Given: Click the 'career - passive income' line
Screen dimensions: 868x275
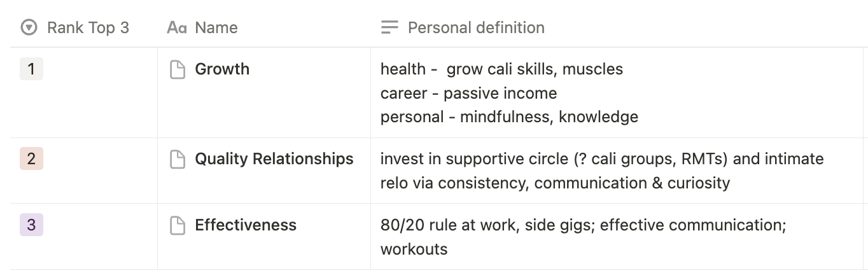Looking at the screenshot, I should (468, 93).
